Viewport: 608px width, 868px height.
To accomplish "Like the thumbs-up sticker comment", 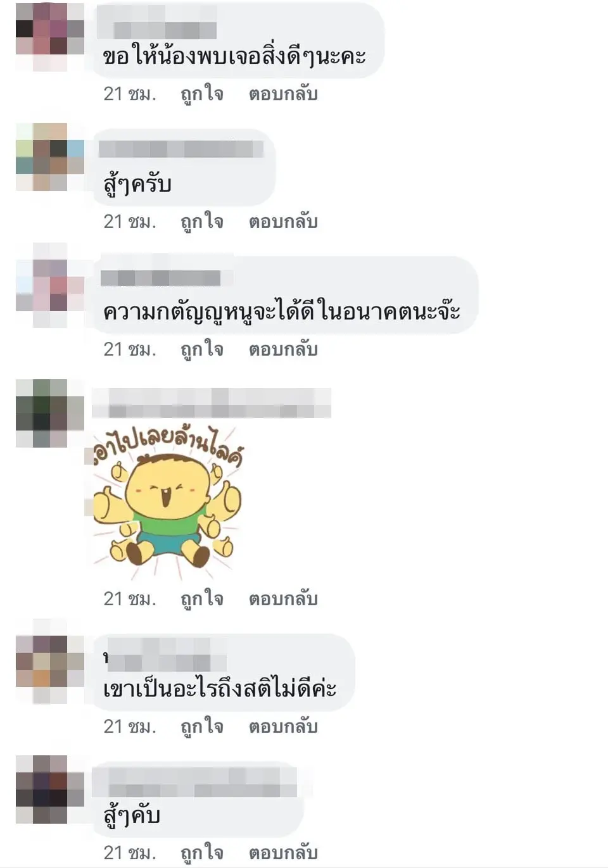I will pos(202,600).
